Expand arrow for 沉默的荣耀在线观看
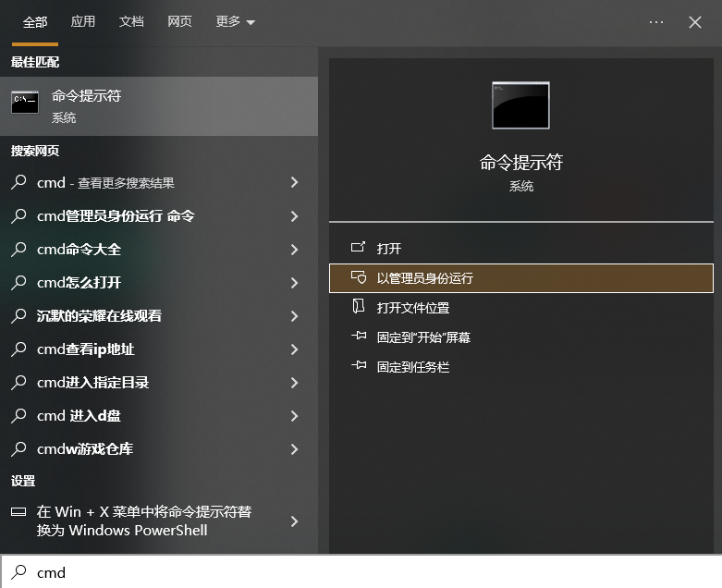The image size is (722, 588). (x=295, y=316)
